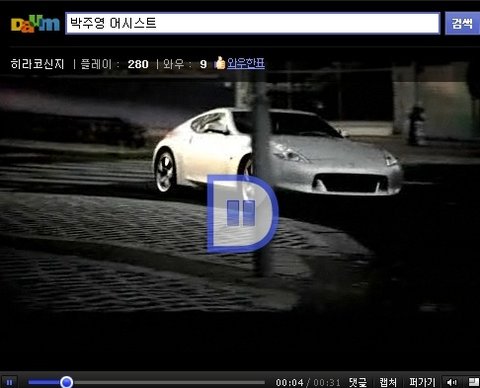Click the thumbs-up 와우 icon
Screen dimensions: 480x388
[220, 62]
